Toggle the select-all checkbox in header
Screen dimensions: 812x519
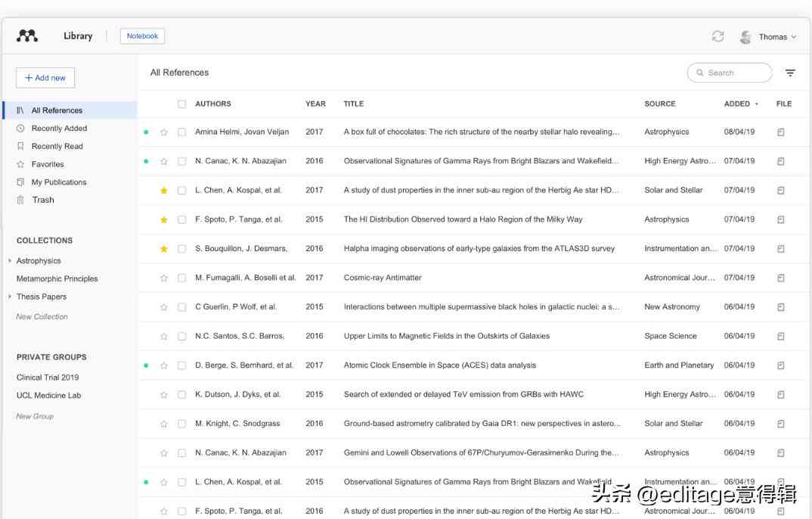pyautogui.click(x=181, y=104)
